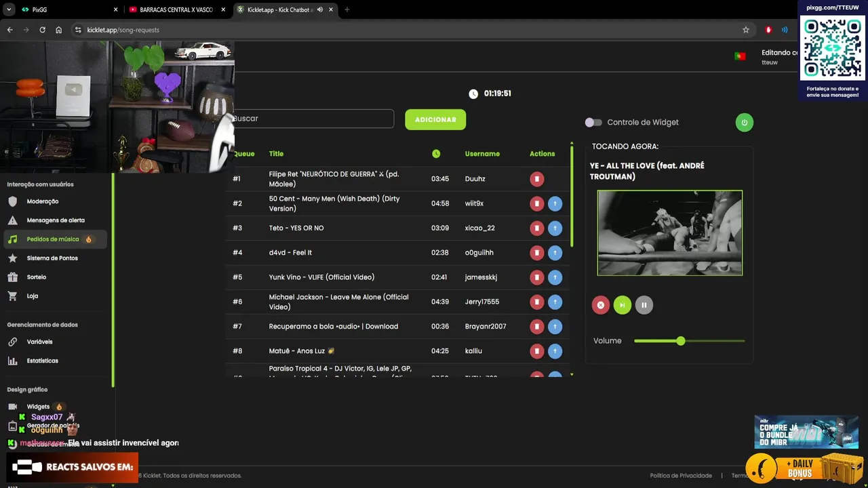Viewport: 868px width, 488px height.
Task: Move Matuê Anos Luz up
Action: (x=555, y=351)
